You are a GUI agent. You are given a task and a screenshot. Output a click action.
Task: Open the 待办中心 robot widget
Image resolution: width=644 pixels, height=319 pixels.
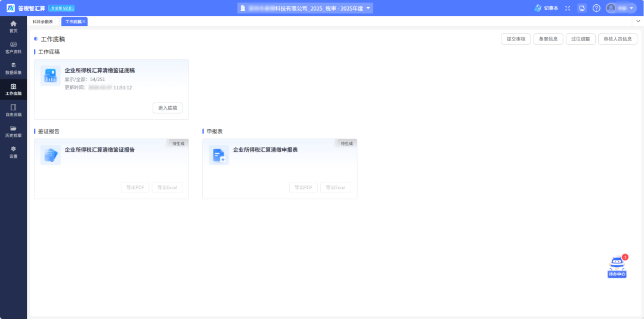(617, 267)
